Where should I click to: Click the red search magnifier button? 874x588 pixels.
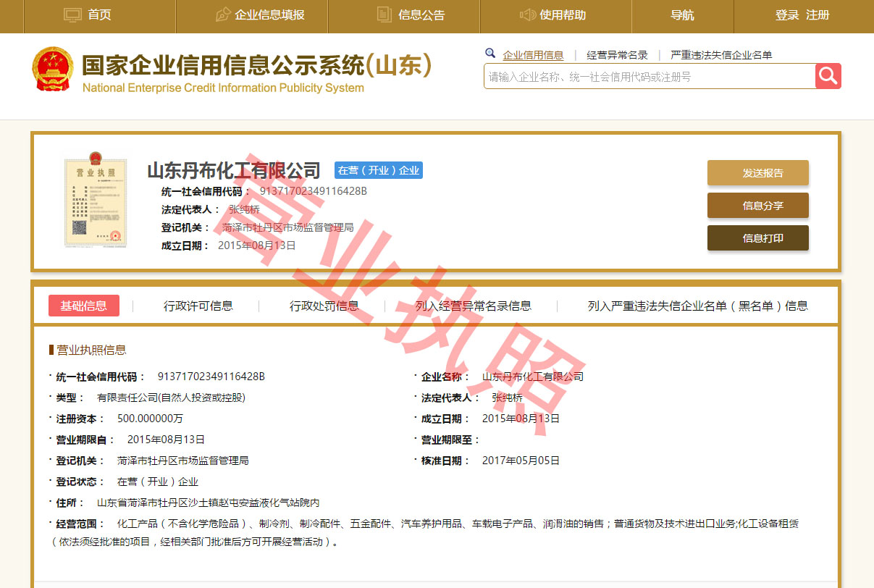point(828,76)
